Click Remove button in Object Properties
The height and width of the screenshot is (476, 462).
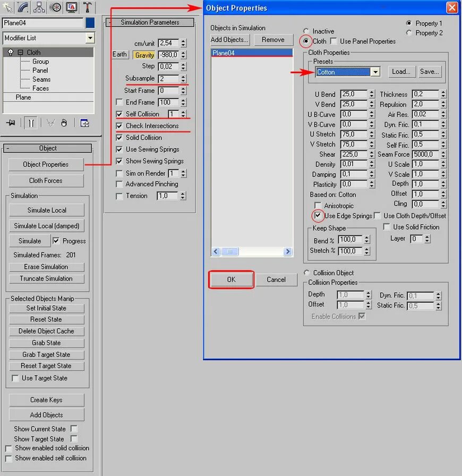tap(273, 40)
